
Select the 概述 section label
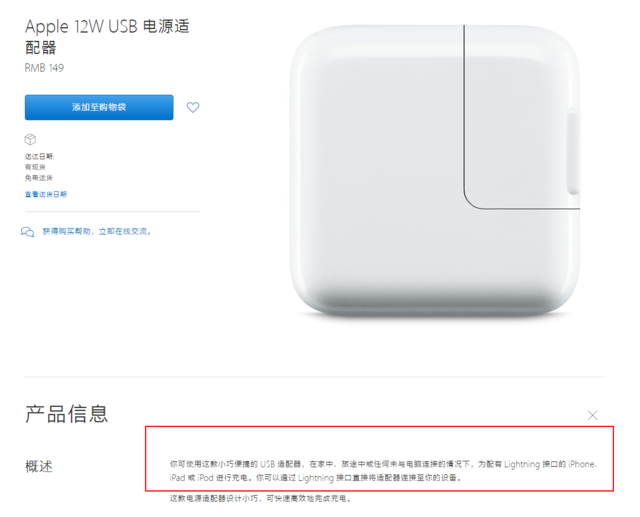tap(39, 466)
